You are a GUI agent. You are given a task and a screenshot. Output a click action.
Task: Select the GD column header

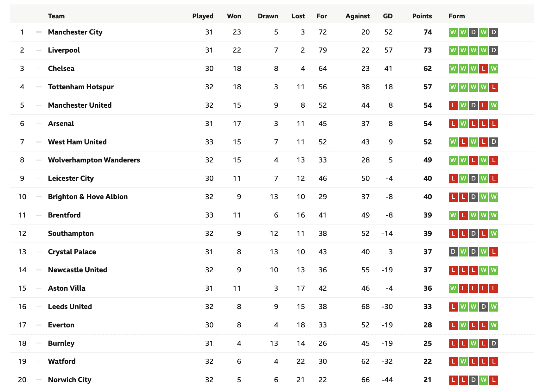point(388,16)
